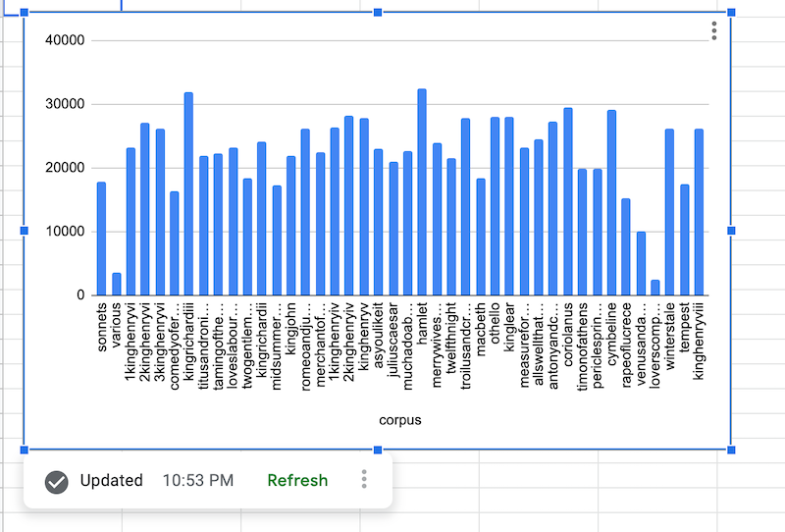Click the Updated checkmark icon
The height and width of the screenshot is (532, 785).
point(57,481)
